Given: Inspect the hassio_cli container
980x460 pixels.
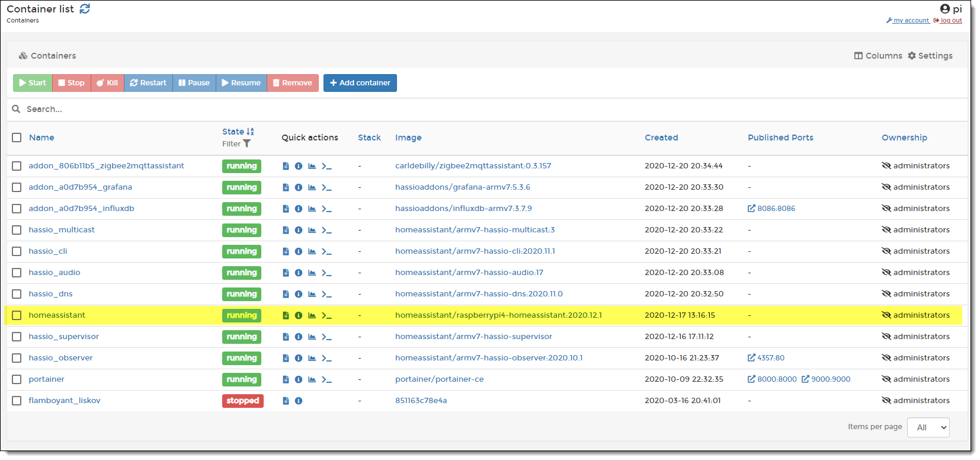Looking at the screenshot, I should pyautogui.click(x=299, y=251).
